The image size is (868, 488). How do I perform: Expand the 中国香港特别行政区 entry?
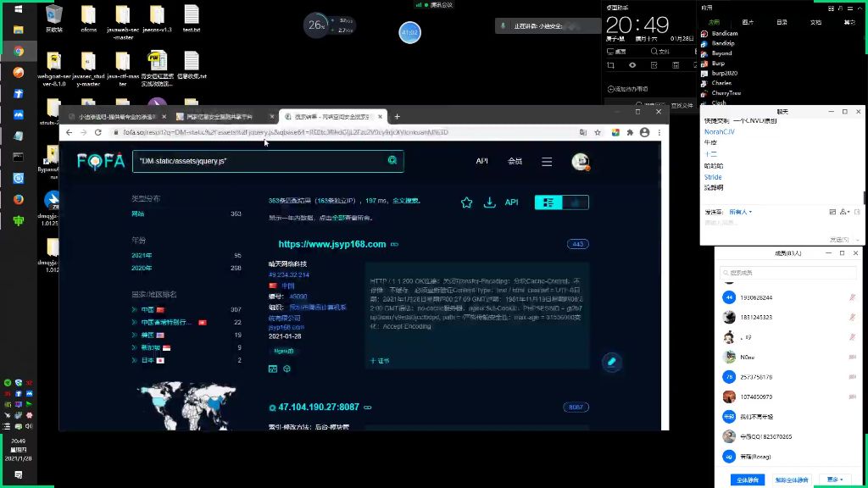click(x=135, y=322)
